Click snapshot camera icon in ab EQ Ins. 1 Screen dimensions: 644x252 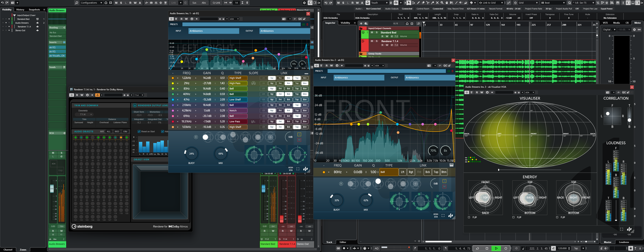pos(284,19)
